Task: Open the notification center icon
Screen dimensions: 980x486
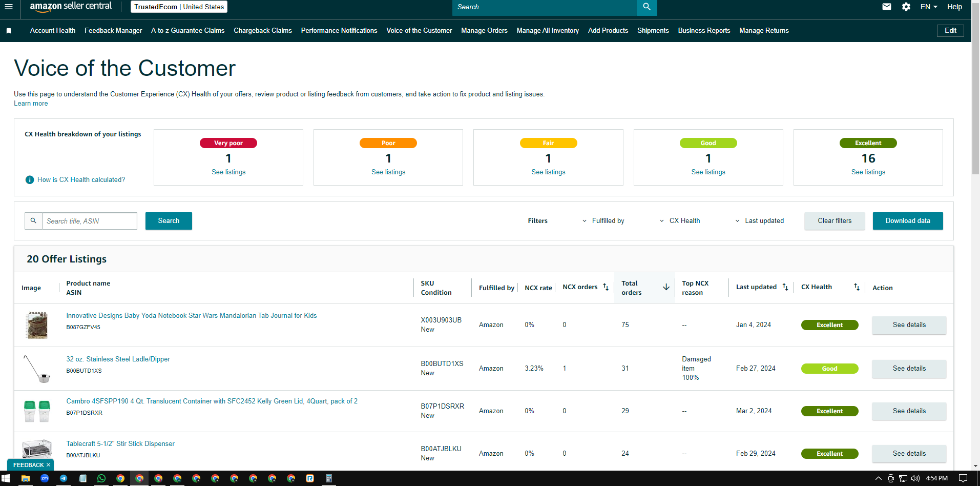Action: [x=963, y=478]
